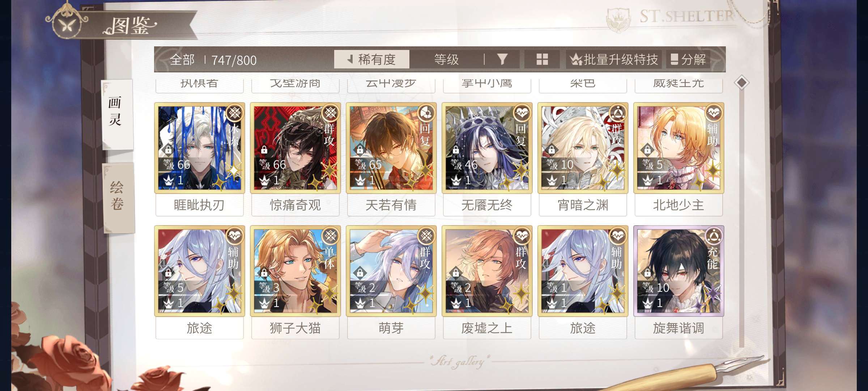Reverse sort order via 稀有度 arrow
The image size is (868, 391).
pyautogui.click(x=350, y=59)
